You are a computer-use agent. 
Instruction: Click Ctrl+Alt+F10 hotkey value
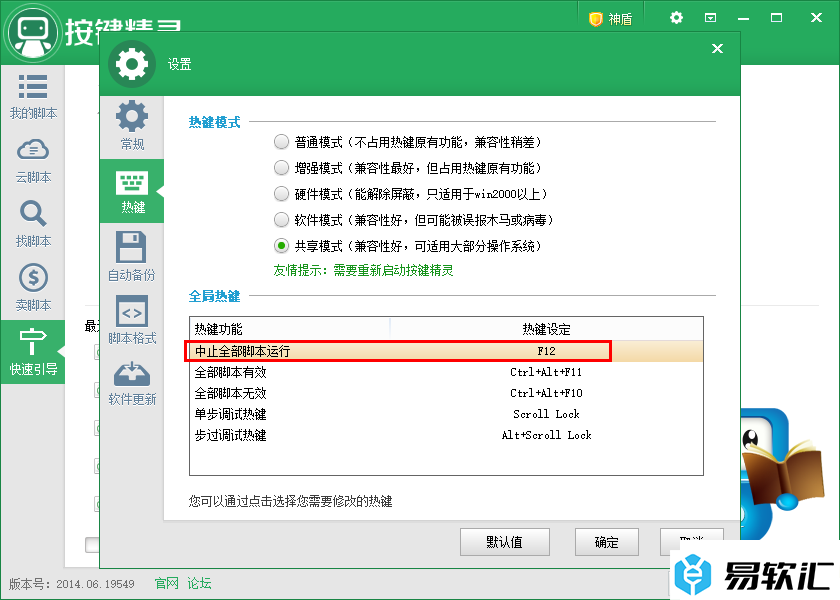coord(546,393)
